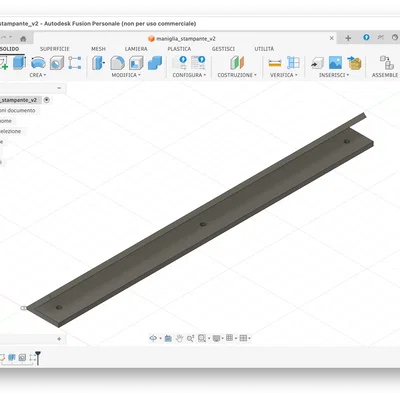Open a new design tab with plus
This screenshot has height=400, width=400.
click(x=348, y=38)
